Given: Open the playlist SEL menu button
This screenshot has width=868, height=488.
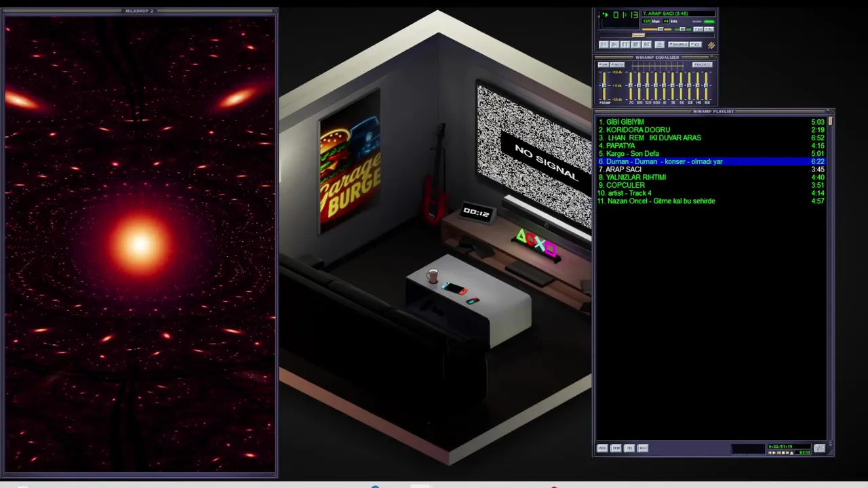Looking at the screenshot, I should coord(629,448).
